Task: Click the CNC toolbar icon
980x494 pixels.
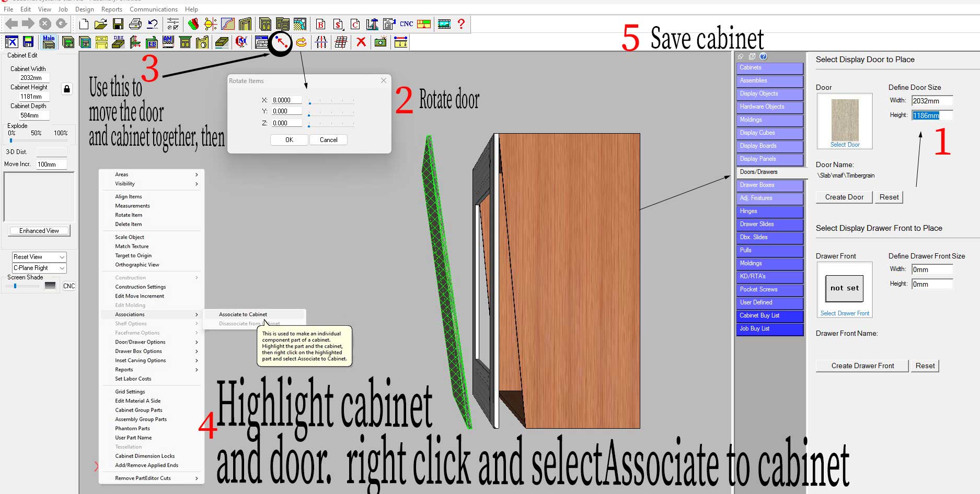Action: [x=406, y=24]
